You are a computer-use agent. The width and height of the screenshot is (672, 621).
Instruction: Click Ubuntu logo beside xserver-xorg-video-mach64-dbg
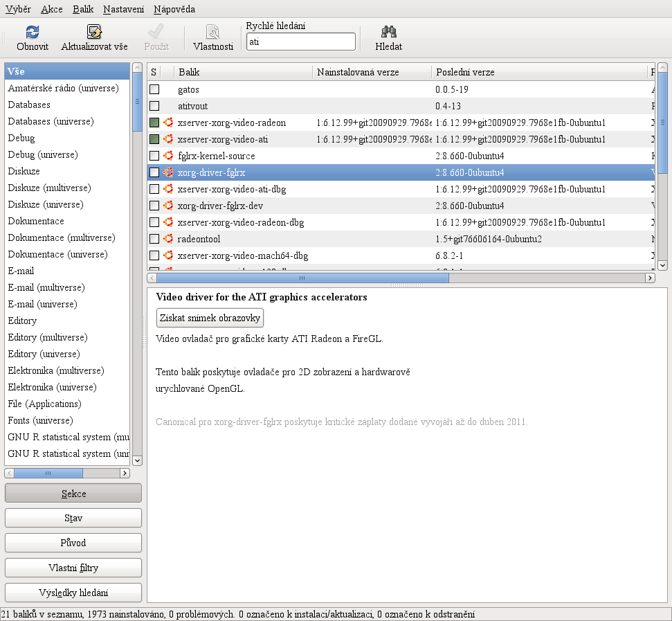coord(168,255)
